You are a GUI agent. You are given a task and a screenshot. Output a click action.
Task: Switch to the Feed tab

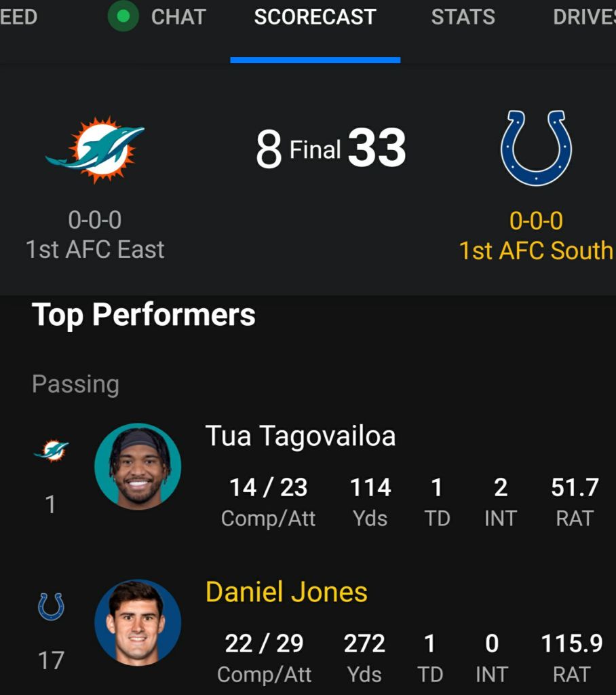click(x=18, y=17)
